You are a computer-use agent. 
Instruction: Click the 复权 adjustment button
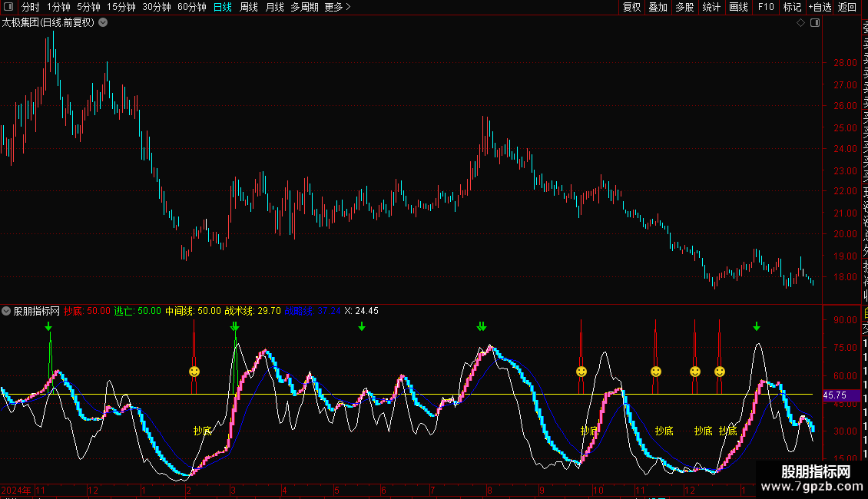[631, 7]
